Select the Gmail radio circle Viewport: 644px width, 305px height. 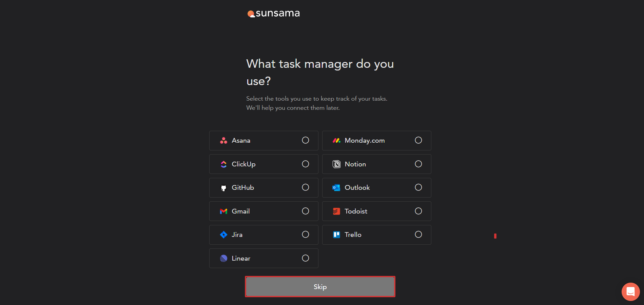(306, 211)
